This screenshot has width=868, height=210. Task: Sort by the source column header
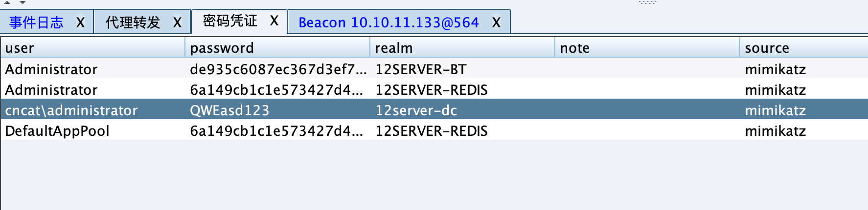click(803, 48)
